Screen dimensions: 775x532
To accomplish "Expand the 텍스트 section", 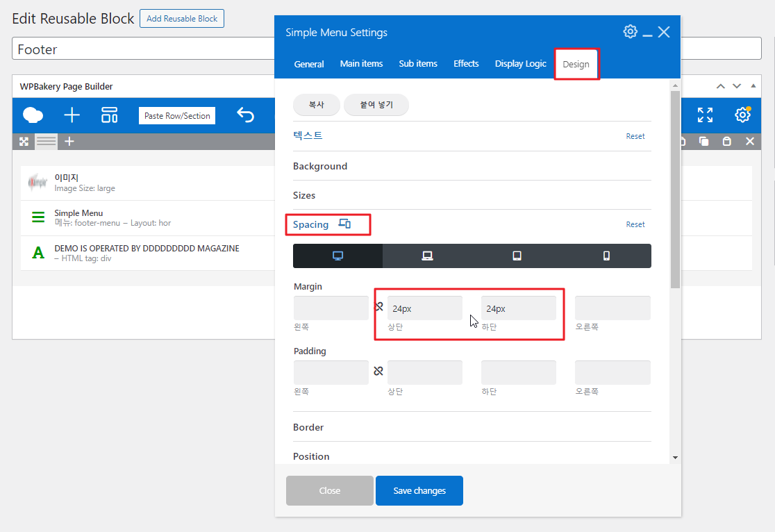I will [x=308, y=135].
